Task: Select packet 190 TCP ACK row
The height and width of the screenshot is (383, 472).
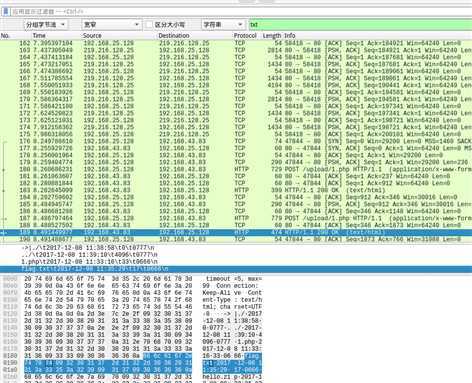Action: pyautogui.click(x=236, y=239)
